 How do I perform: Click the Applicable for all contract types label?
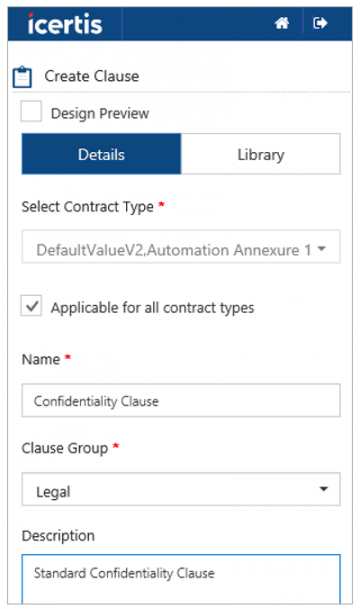pyautogui.click(x=152, y=308)
